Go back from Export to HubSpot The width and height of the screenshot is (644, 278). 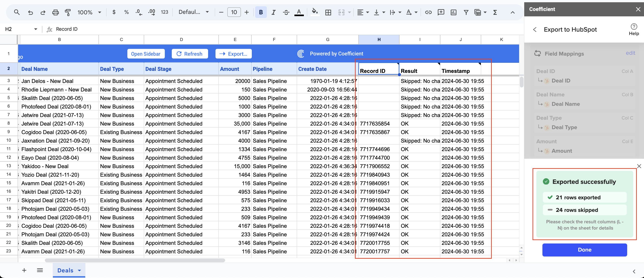[535, 30]
